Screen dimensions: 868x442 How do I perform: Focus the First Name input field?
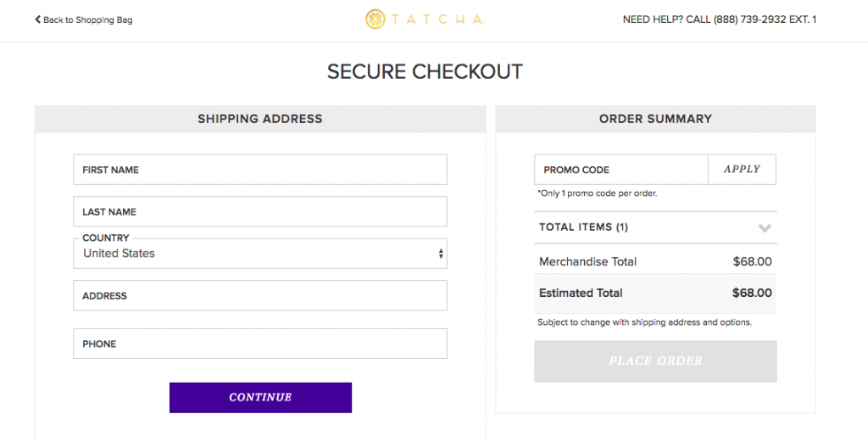[x=259, y=170]
